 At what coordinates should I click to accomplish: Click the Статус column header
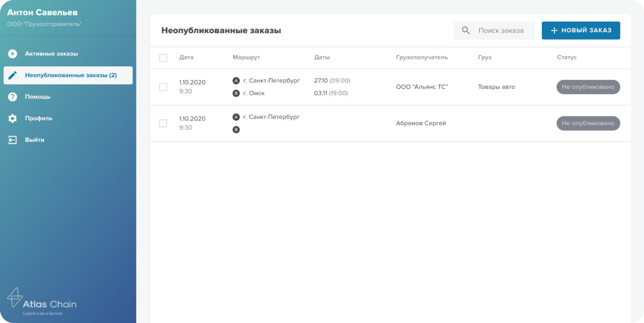(x=567, y=58)
